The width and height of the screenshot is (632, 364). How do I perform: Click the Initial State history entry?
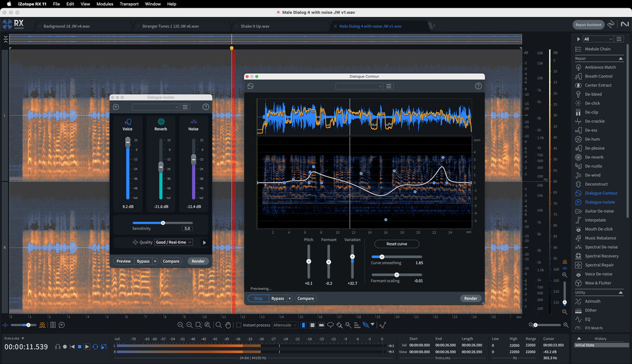click(586, 345)
